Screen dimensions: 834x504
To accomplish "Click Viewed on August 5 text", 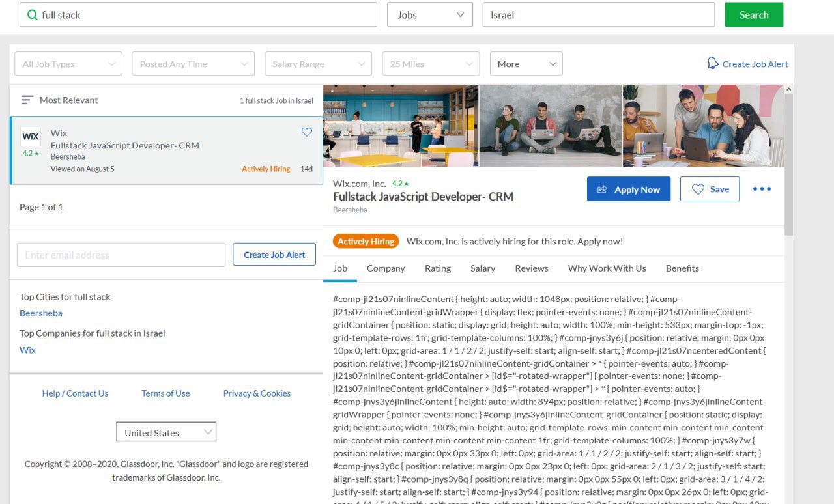I will pos(83,169).
